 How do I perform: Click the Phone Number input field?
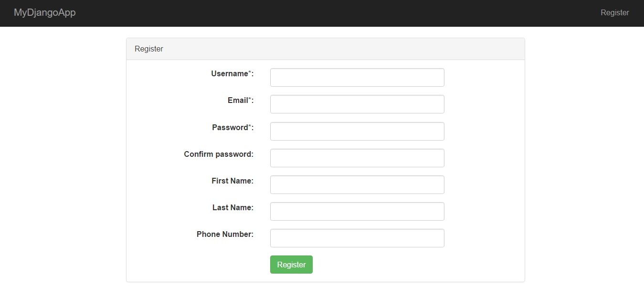coord(357,238)
